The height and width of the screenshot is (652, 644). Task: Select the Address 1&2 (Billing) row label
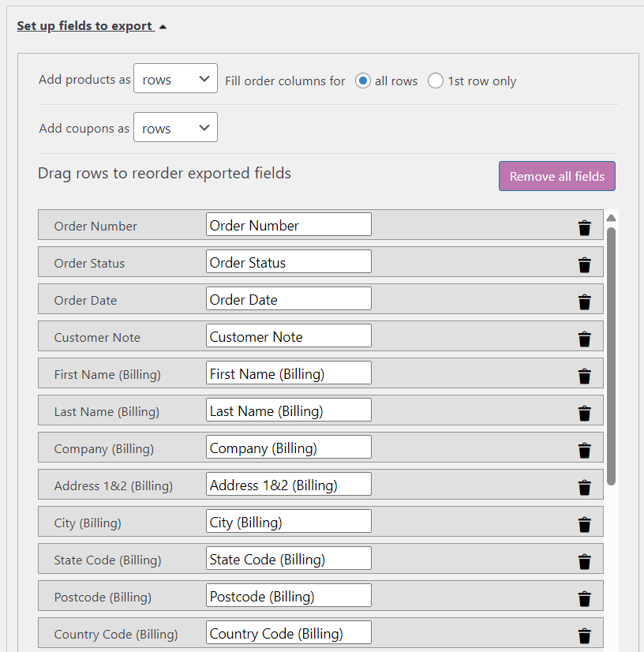point(113,486)
